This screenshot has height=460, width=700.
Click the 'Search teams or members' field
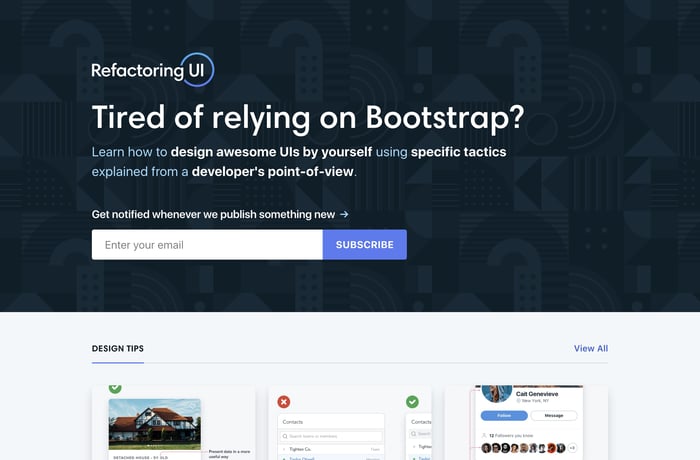click(331, 436)
